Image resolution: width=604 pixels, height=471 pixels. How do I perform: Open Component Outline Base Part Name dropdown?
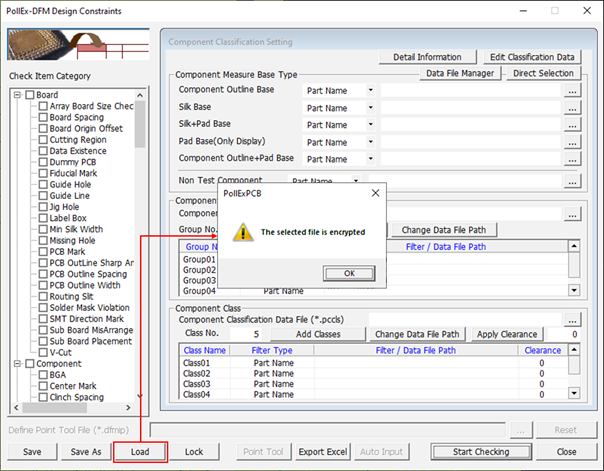(370, 91)
